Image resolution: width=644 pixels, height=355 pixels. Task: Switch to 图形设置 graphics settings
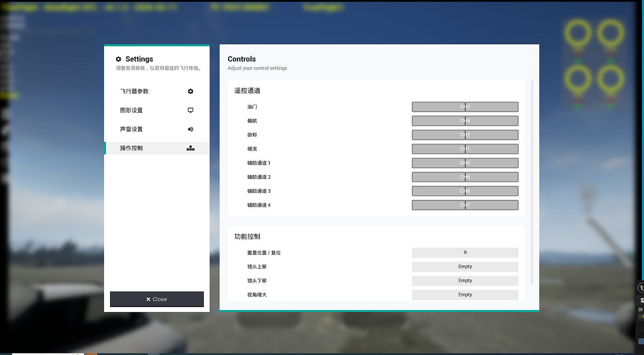(x=157, y=110)
